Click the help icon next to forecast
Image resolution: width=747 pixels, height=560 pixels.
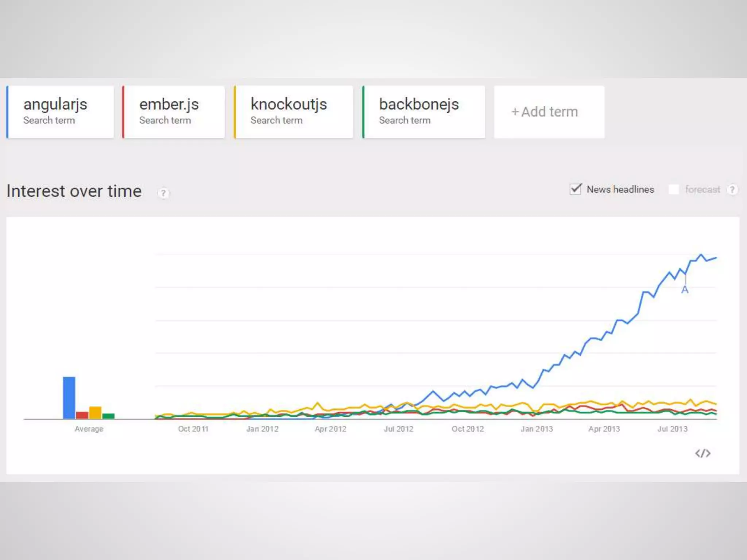732,190
